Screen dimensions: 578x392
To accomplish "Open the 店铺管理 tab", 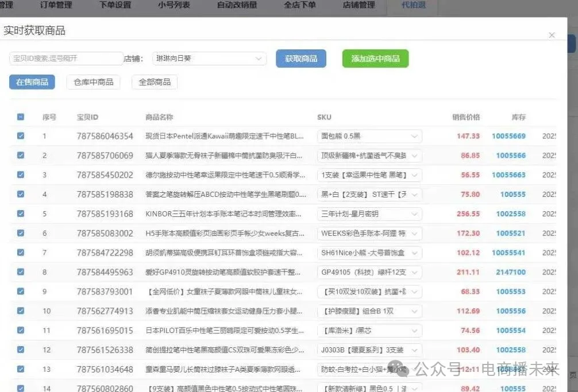I will [x=359, y=5].
